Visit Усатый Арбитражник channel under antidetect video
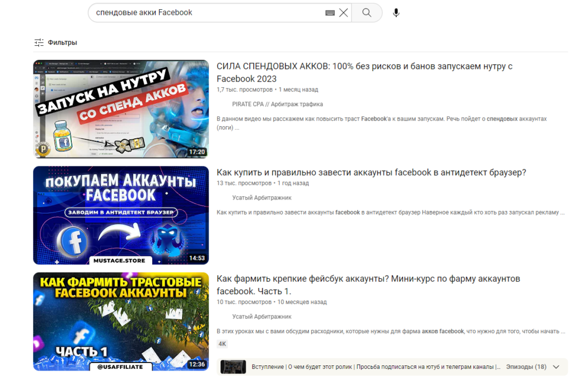588x382 pixels. tap(262, 198)
